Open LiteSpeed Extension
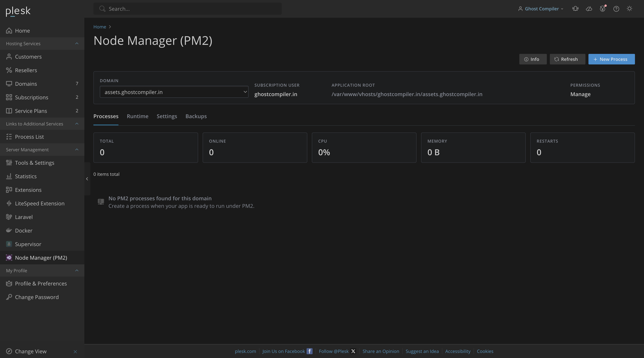Viewport: 644px width, 358px height. pyautogui.click(x=42, y=203)
